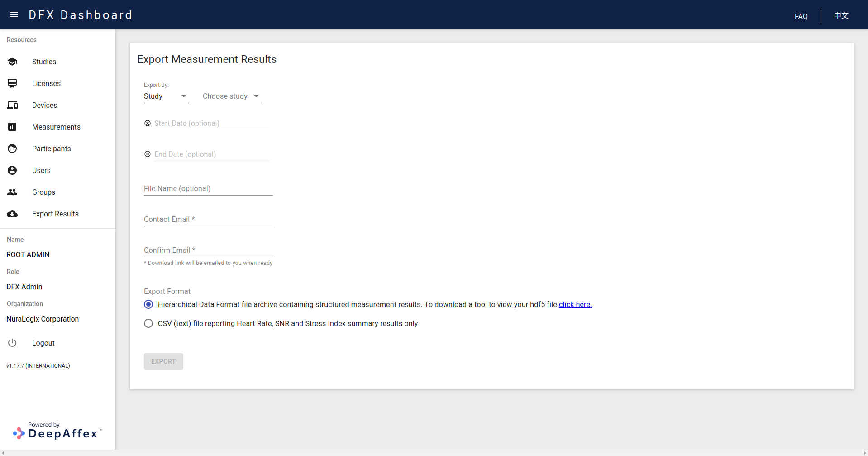Open the Measurements section

[56, 127]
